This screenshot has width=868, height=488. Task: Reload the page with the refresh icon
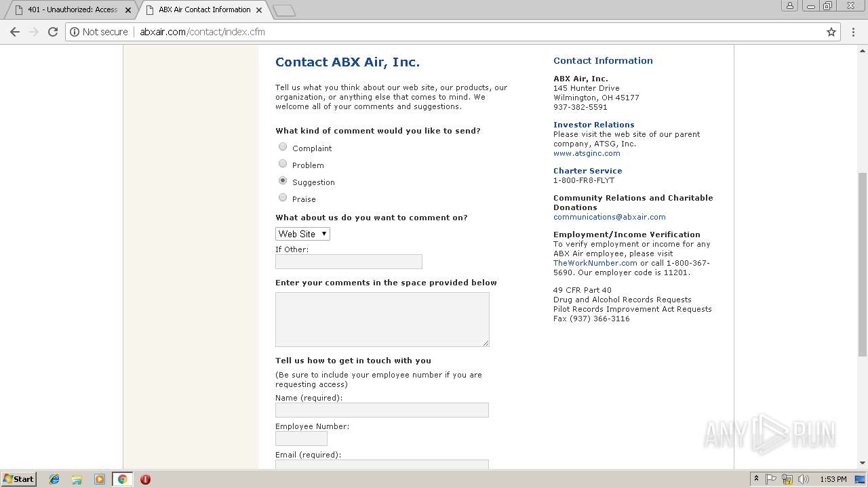coord(53,32)
